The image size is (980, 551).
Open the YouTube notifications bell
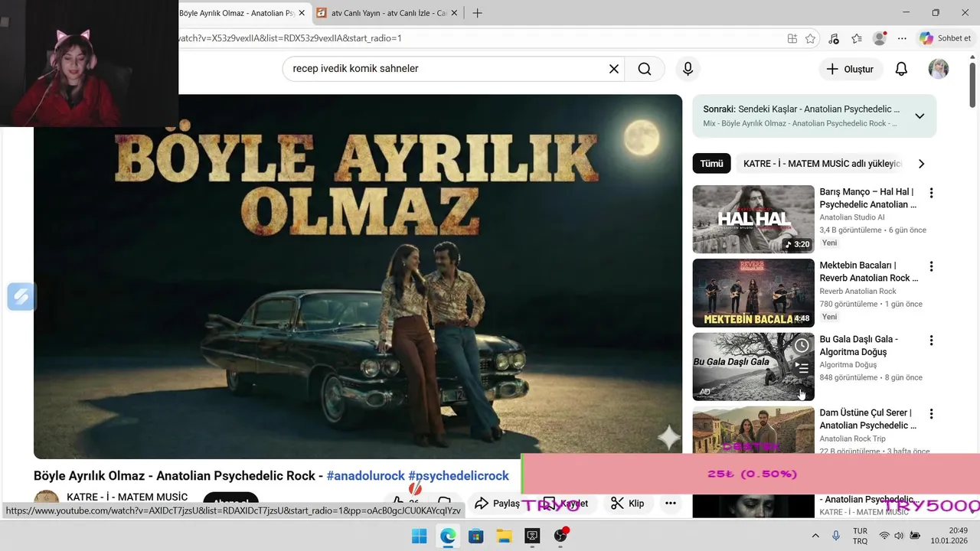pos(901,69)
